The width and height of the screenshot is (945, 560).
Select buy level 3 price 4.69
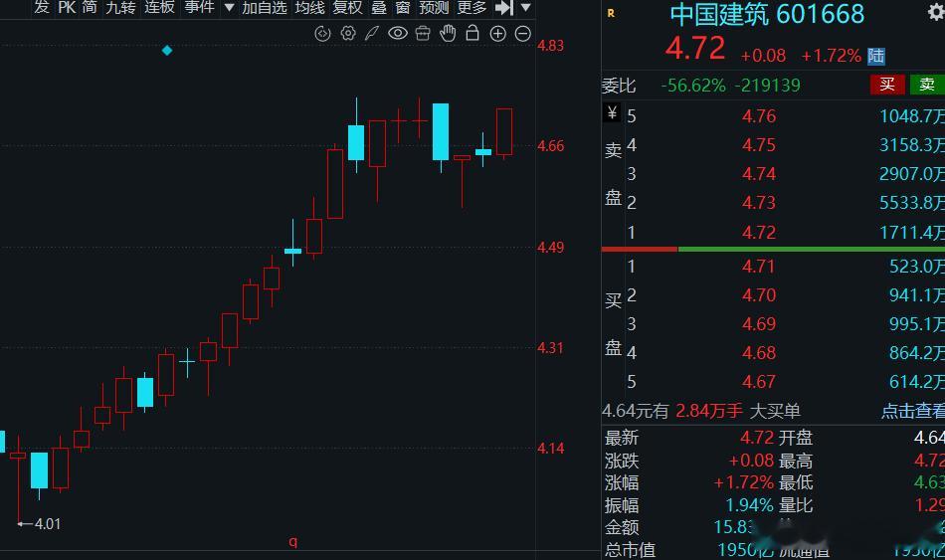tap(759, 323)
